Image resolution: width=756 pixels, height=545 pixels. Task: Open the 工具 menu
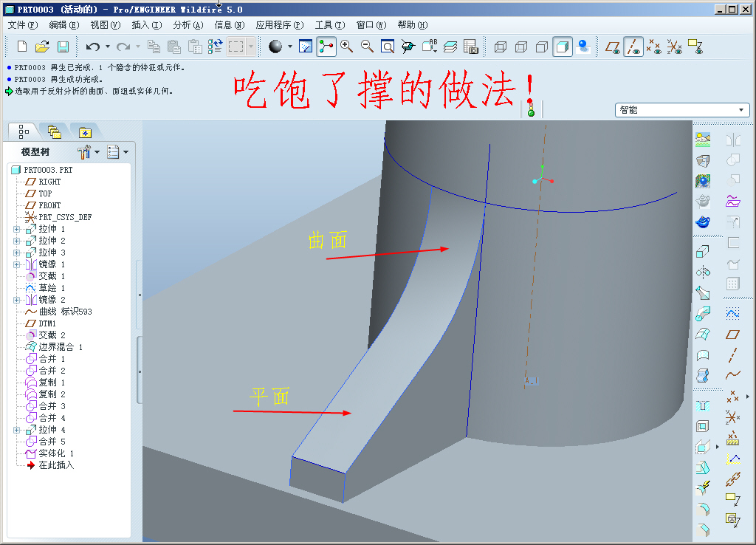coord(330,25)
